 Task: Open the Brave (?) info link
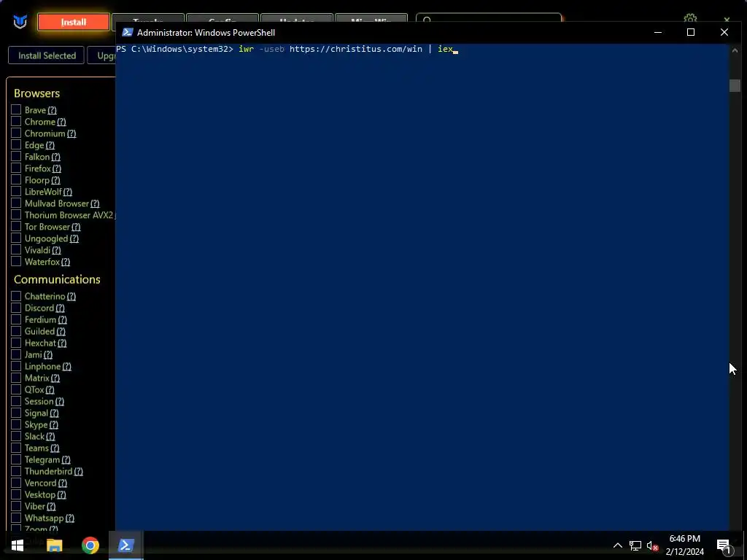53,110
